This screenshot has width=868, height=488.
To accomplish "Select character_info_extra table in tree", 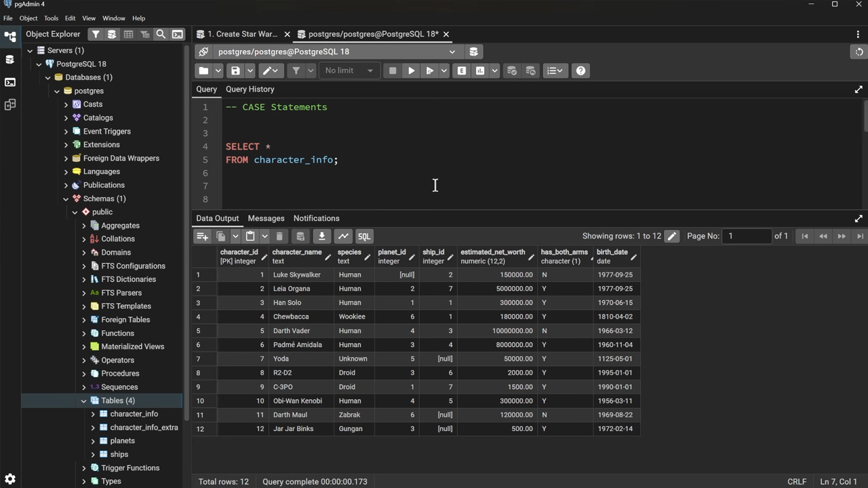I will 144,428.
